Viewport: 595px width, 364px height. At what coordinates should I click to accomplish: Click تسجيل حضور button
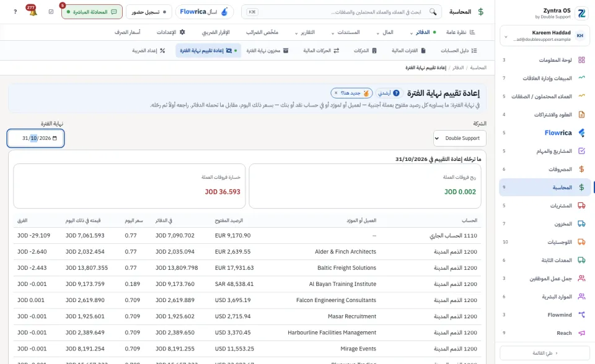point(149,12)
